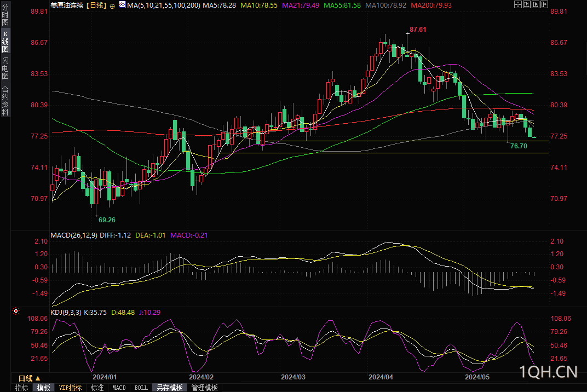
Task: Select the BOLL template button
Action: 141,388
